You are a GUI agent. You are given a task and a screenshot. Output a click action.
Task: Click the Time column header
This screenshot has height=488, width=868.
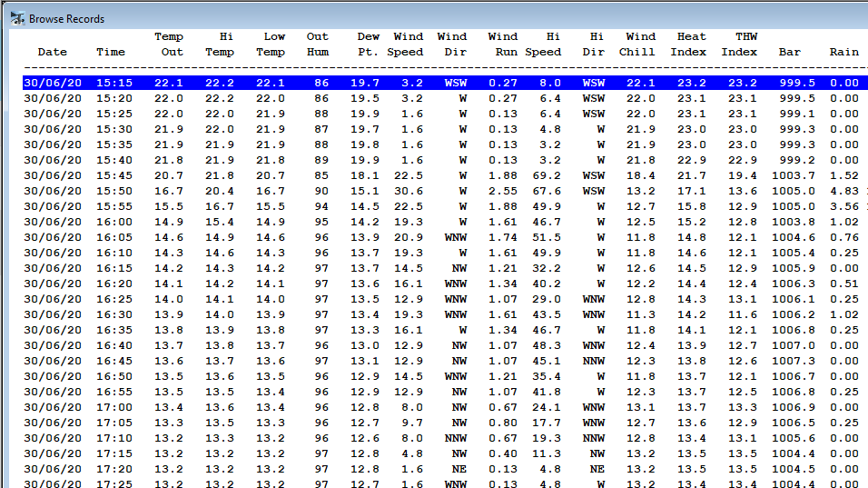coord(111,52)
